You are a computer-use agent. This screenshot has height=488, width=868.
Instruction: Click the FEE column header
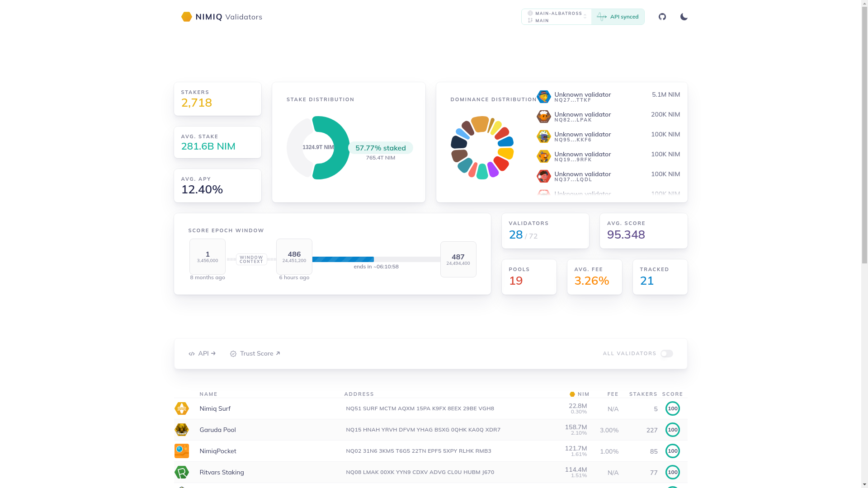pos(613,394)
